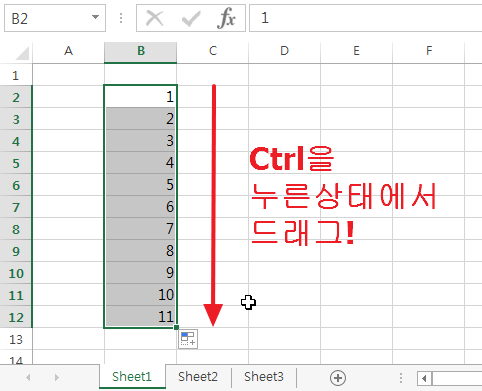
Task: Click empty cell A13
Action: point(68,339)
